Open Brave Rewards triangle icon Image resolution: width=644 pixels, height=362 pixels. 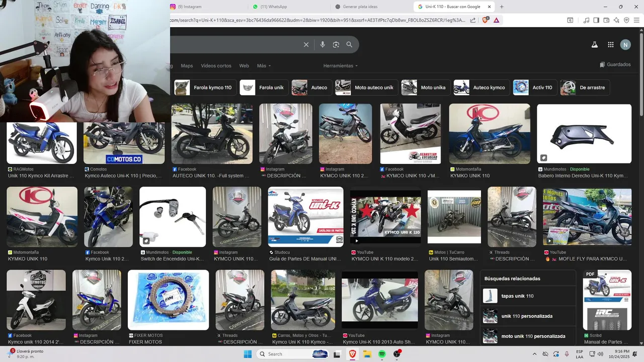coord(497,20)
